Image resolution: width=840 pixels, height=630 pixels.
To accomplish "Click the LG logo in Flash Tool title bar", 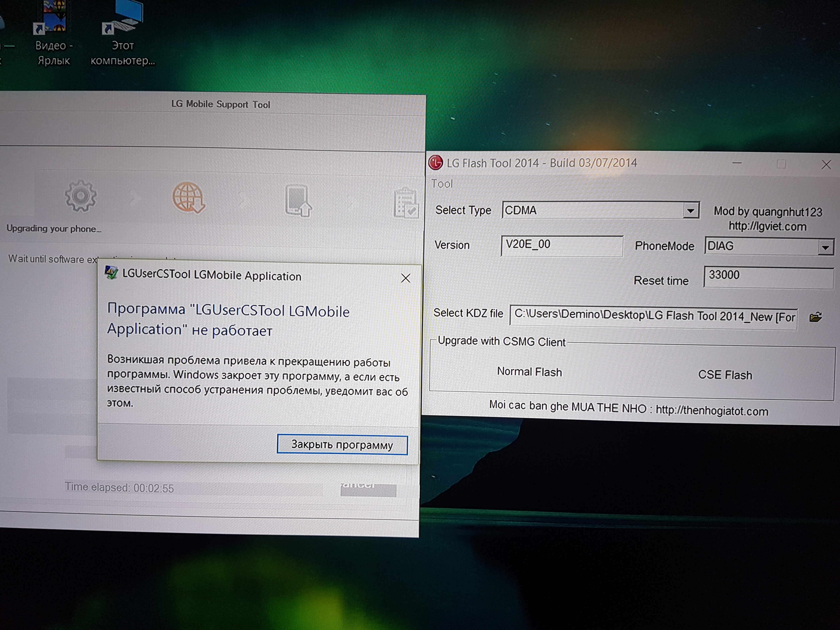I will click(436, 162).
